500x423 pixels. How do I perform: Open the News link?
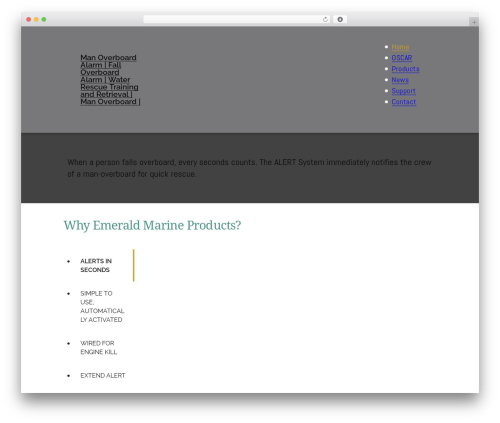pos(400,80)
